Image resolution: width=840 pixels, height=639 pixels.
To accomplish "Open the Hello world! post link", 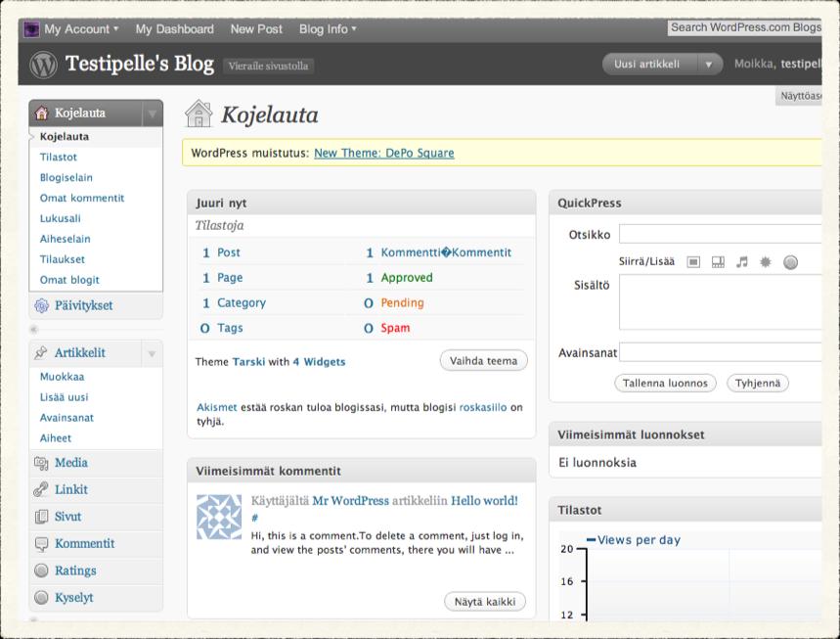I will coord(484,501).
